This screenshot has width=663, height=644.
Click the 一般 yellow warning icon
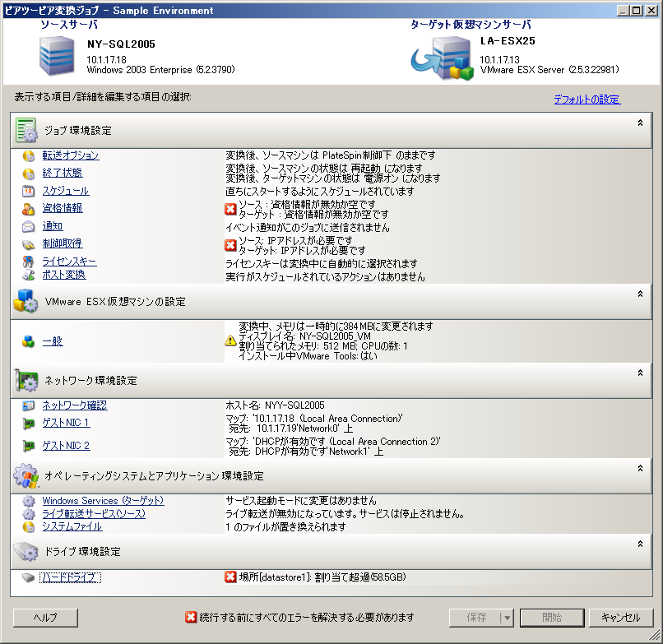pos(230,341)
